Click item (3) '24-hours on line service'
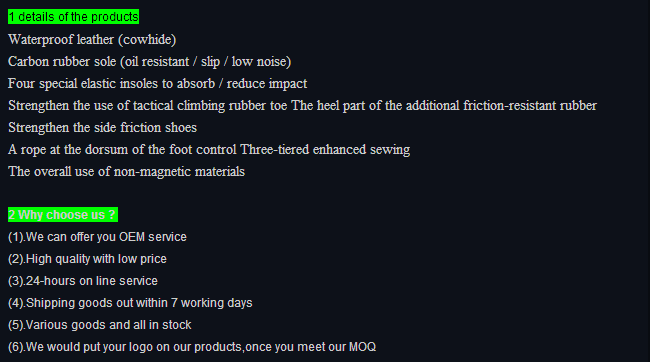Image resolution: width=650 pixels, height=362 pixels. 83,281
